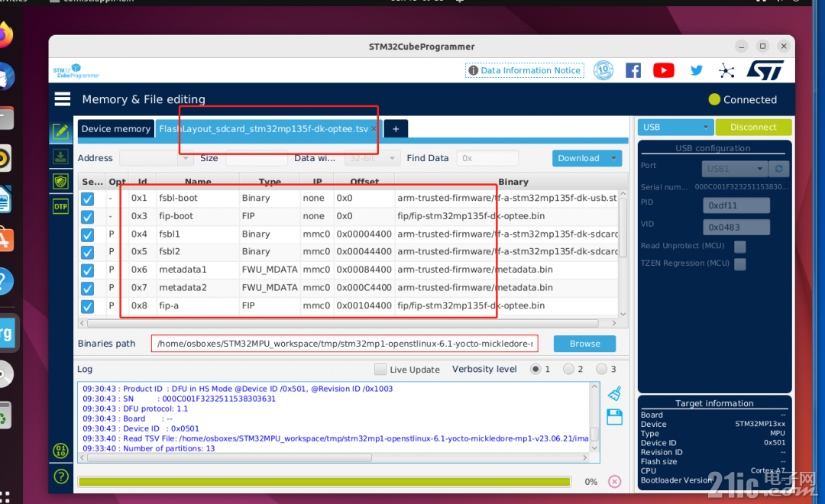Click the Binaries path field
Image resolution: width=825 pixels, height=504 pixels.
345,344
